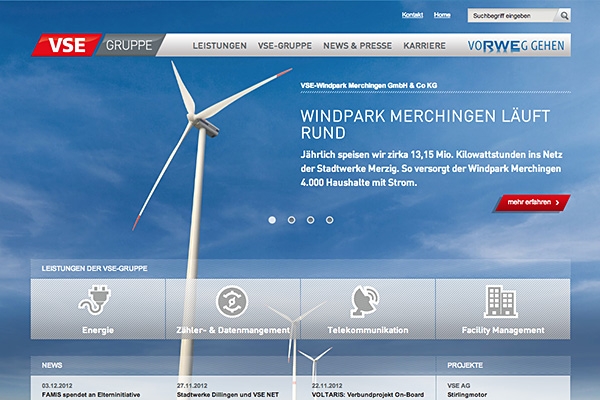Select the first carousel slide dot
The width and height of the screenshot is (600, 400).
pos(272,219)
